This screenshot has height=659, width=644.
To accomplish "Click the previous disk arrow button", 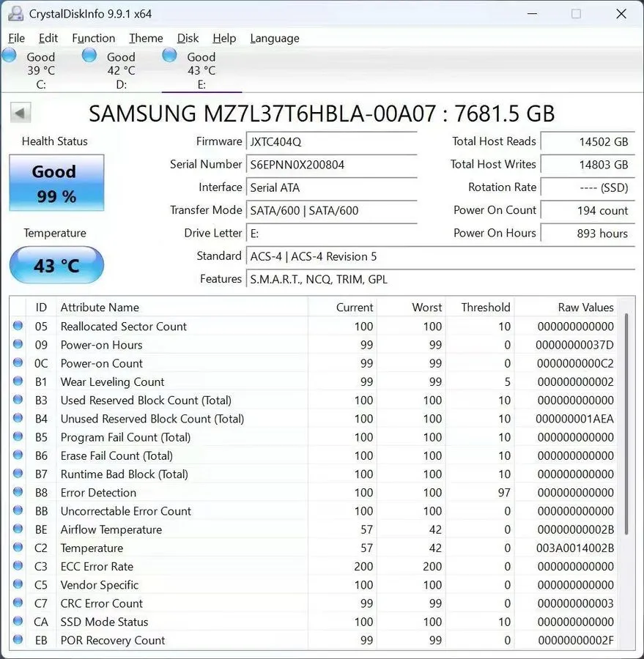I will pos(21,113).
